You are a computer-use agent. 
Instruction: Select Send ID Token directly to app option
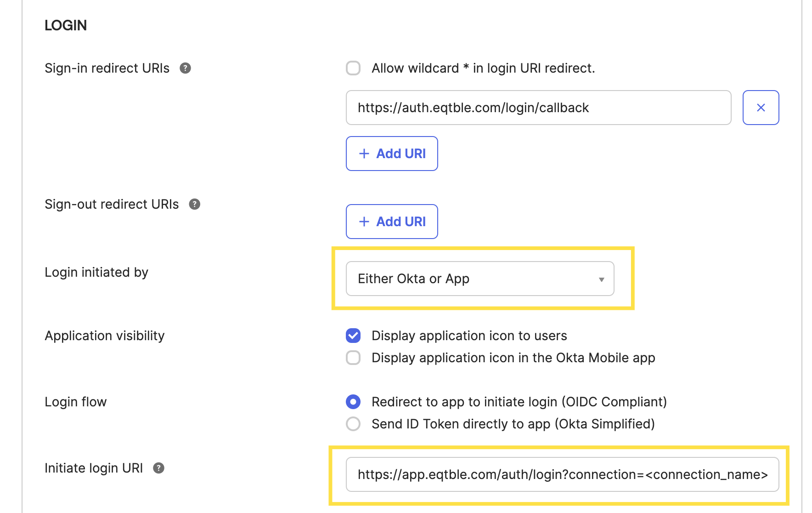pos(353,424)
